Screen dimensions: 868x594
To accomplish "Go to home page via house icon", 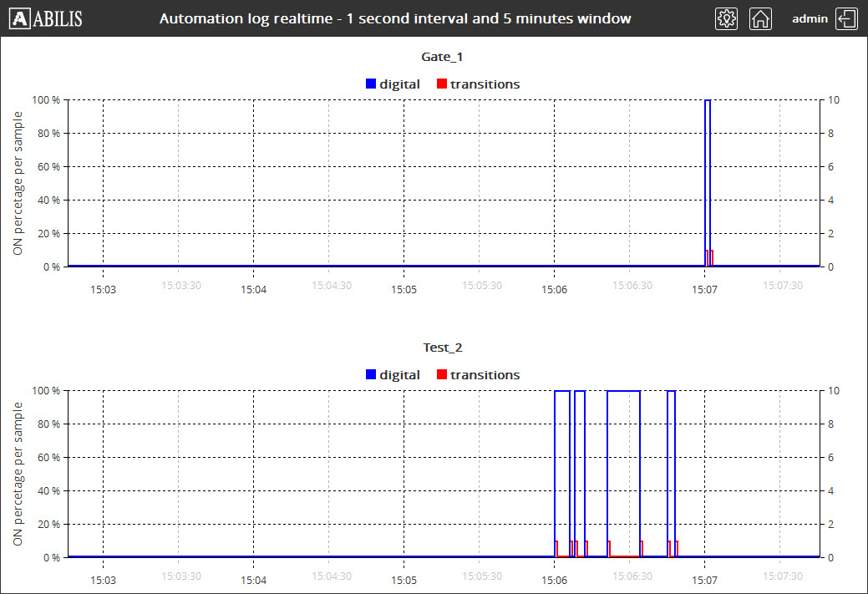I will click(760, 19).
